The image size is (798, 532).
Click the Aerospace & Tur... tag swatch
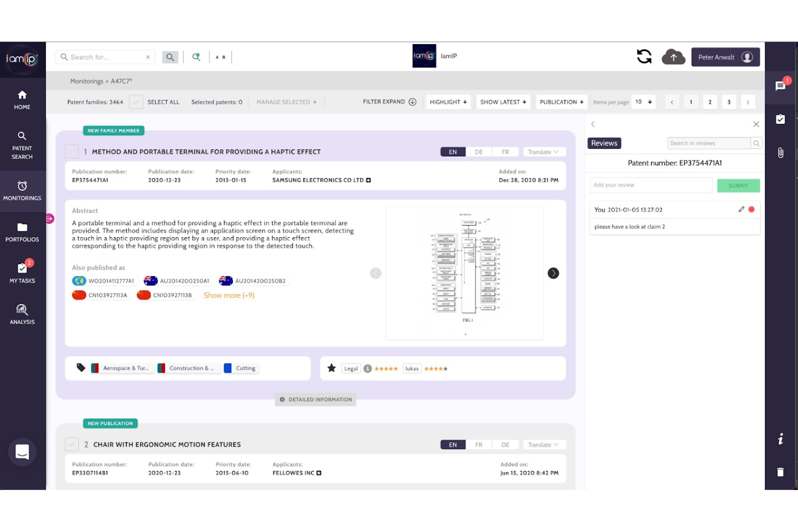(x=95, y=368)
